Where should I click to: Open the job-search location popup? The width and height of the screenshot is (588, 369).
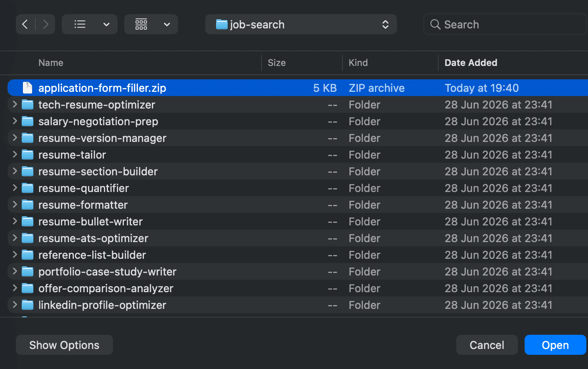(301, 25)
